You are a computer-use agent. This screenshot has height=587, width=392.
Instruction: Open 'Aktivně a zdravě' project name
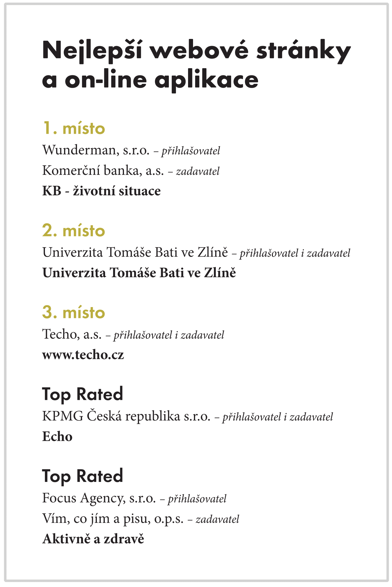pos(93,539)
